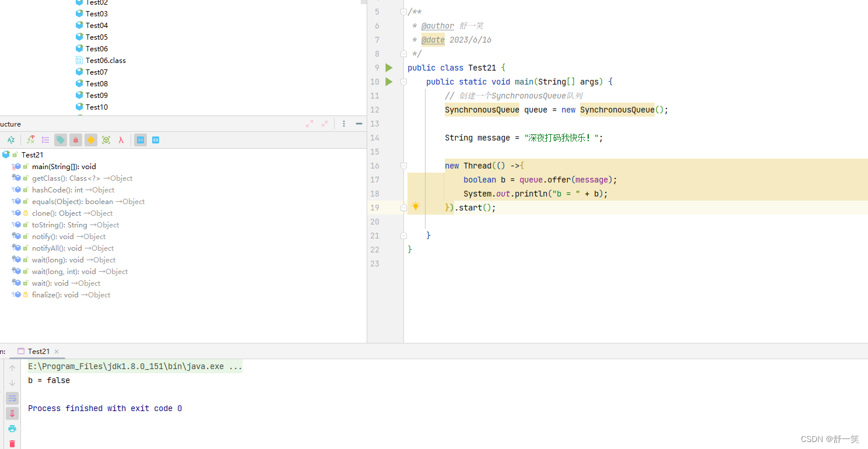Collapse all nodes in Structure panel
Screen dimensions: 868x449
tap(325, 124)
